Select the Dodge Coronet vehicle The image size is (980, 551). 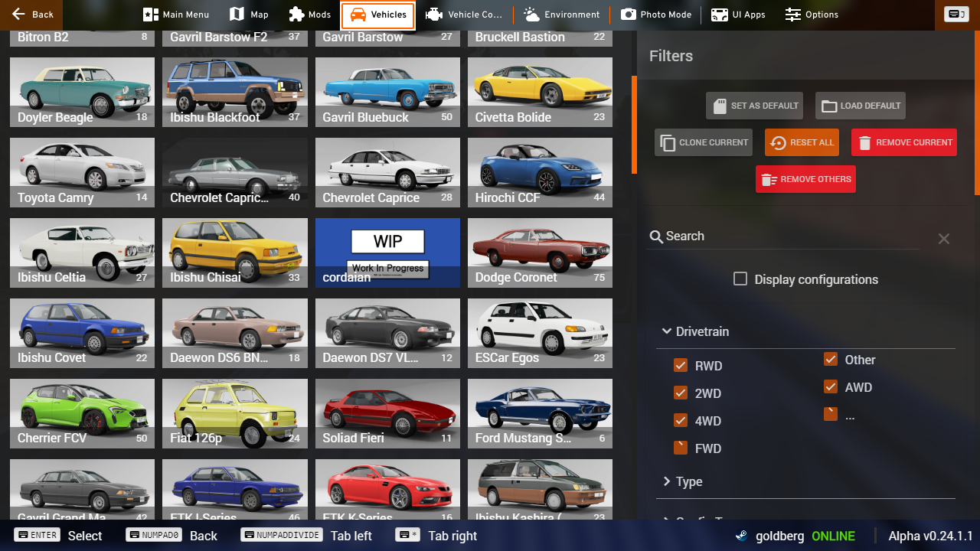point(540,253)
